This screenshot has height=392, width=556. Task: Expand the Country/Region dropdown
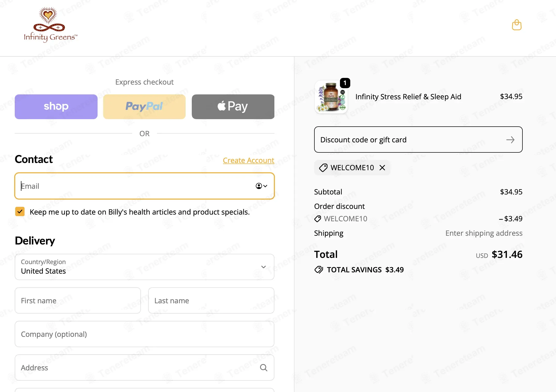pos(145,267)
